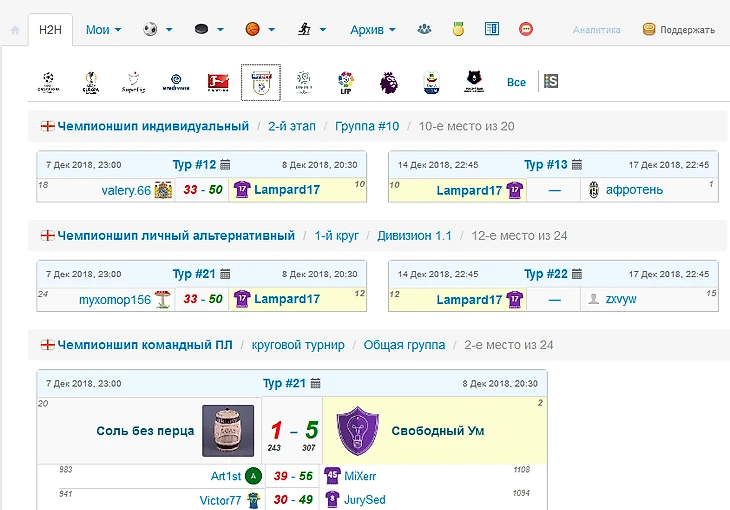
Task: Select the Ligue 1 logo
Action: click(304, 82)
